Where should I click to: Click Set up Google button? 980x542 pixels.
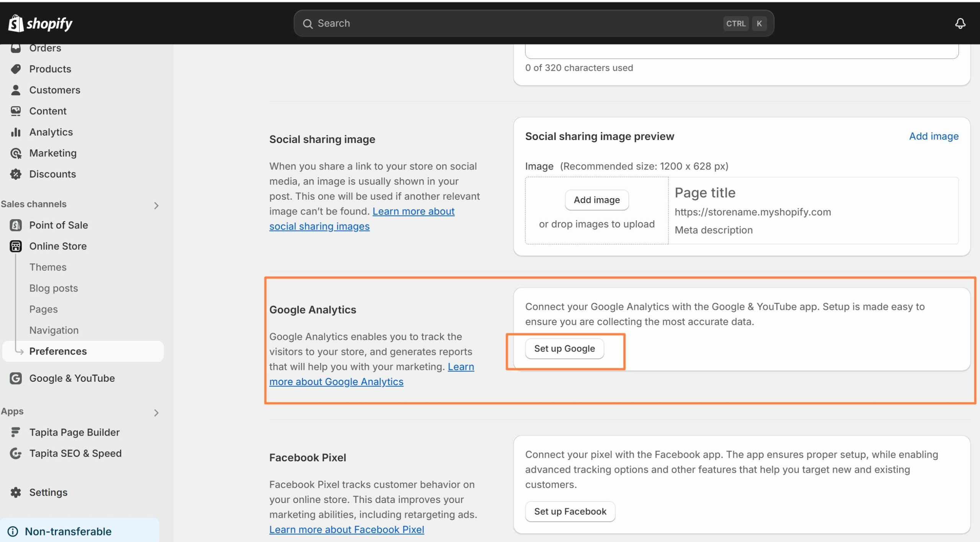point(564,348)
